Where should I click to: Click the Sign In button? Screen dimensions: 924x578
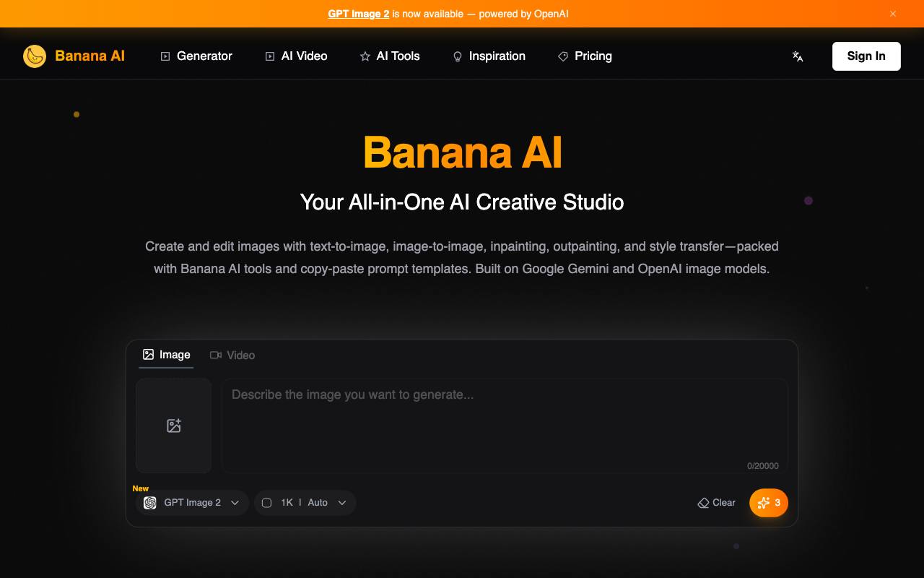pos(866,56)
